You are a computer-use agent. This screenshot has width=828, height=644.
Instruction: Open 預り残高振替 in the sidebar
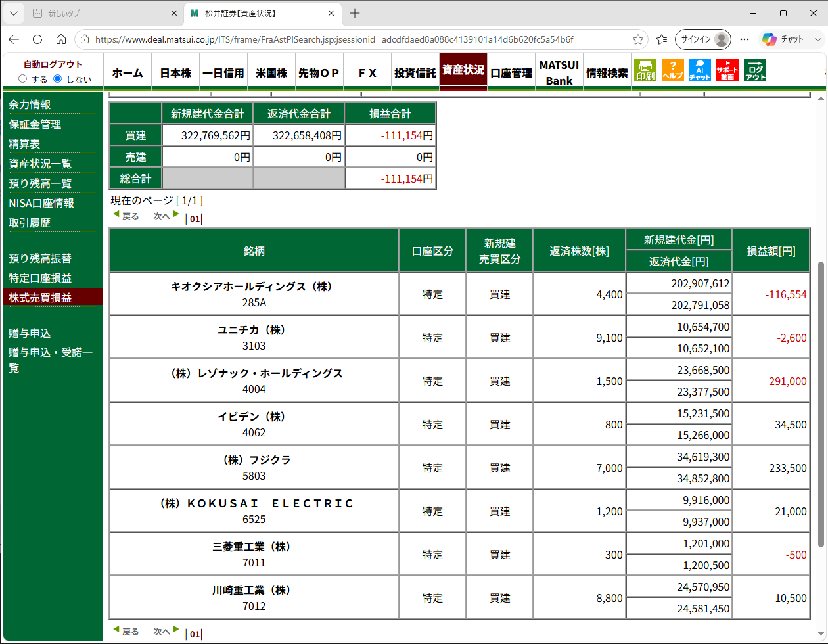point(40,258)
